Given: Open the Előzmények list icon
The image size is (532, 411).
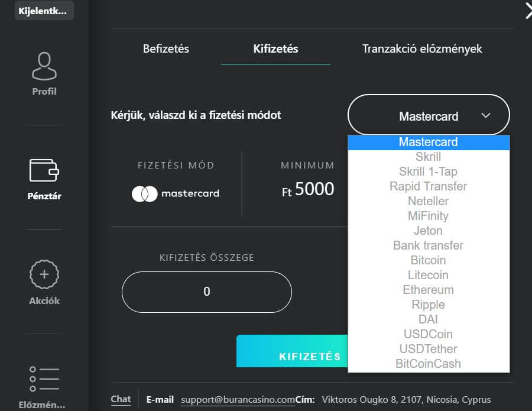Looking at the screenshot, I should tap(44, 378).
